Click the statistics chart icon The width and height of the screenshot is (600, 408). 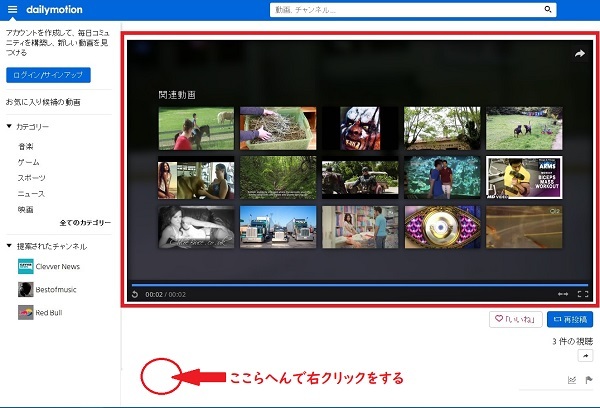[x=572, y=379]
